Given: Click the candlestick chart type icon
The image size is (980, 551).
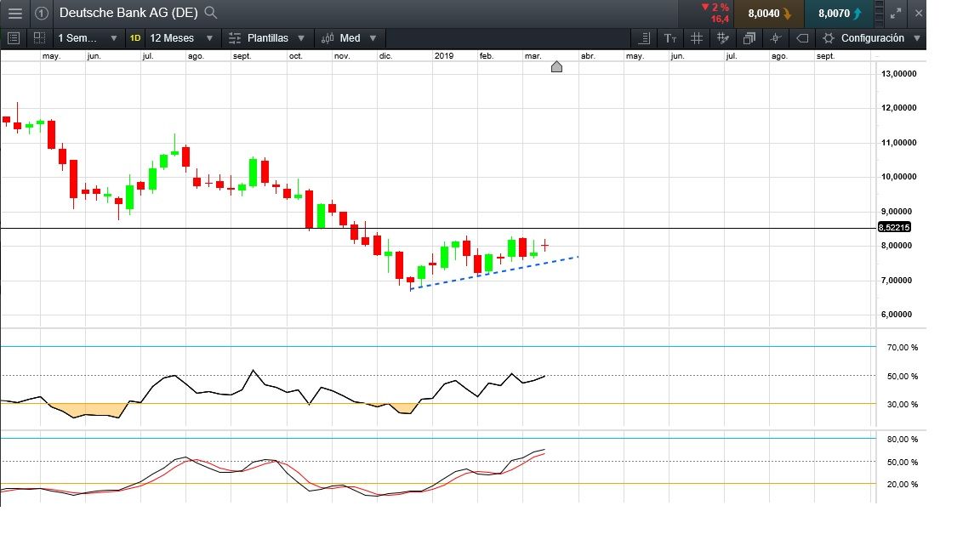Looking at the screenshot, I should point(328,38).
